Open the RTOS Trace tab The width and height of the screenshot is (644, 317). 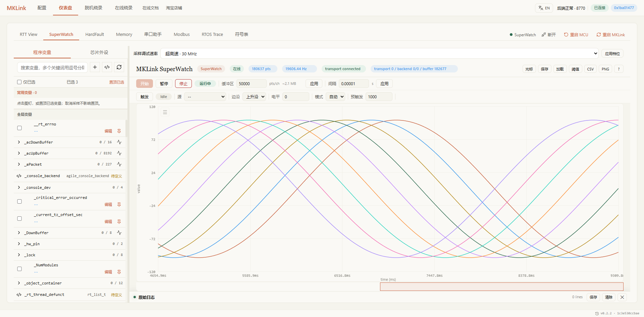[212, 35]
